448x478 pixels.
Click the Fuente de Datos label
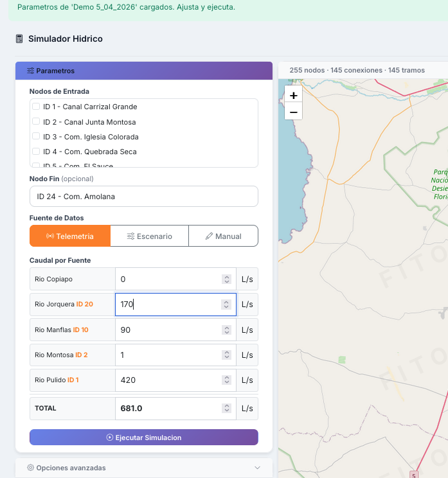click(x=57, y=218)
